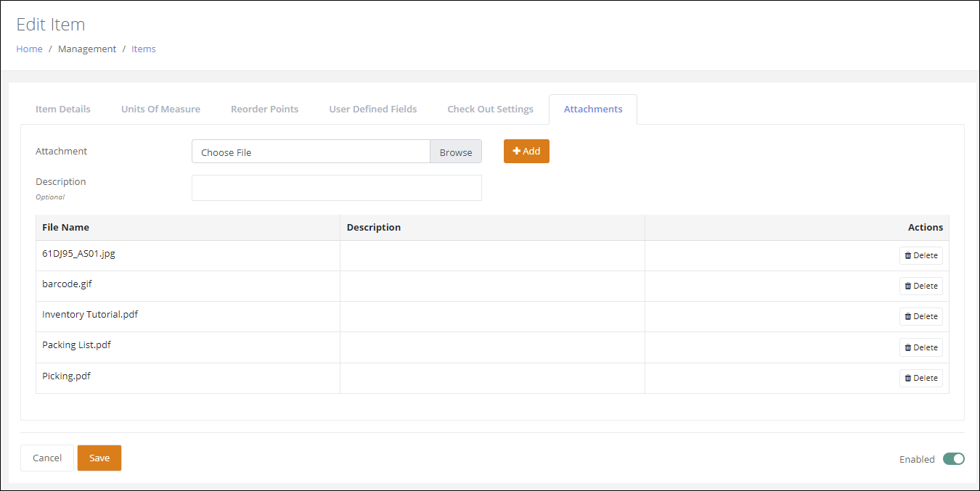Delete the 61DJ95_AS01.jpg attachment
Screen dimensions: 980x491
coord(920,255)
